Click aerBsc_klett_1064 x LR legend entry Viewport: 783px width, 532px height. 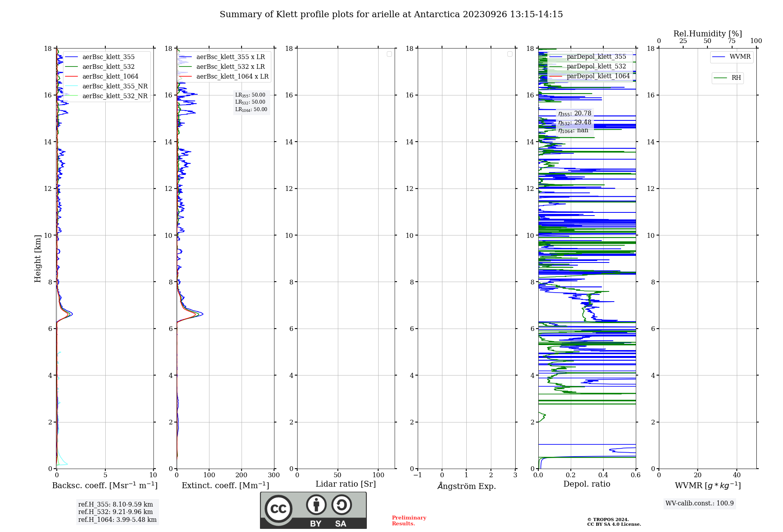tap(224, 77)
